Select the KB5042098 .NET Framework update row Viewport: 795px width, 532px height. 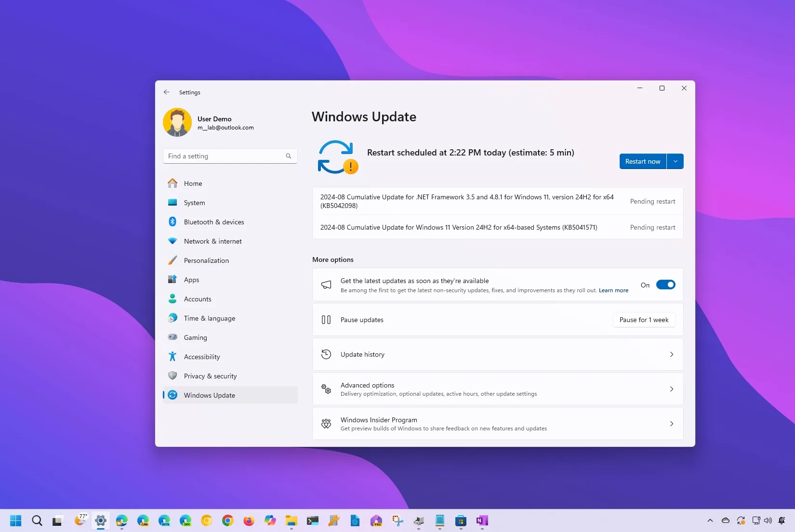tap(498, 201)
